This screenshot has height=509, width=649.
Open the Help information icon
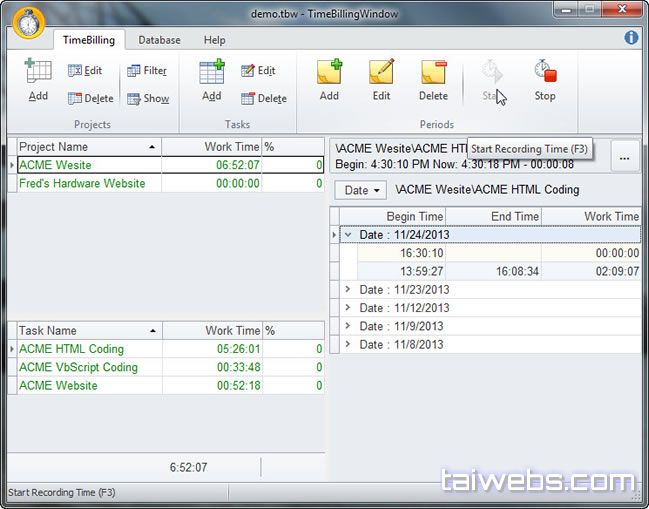(x=631, y=38)
